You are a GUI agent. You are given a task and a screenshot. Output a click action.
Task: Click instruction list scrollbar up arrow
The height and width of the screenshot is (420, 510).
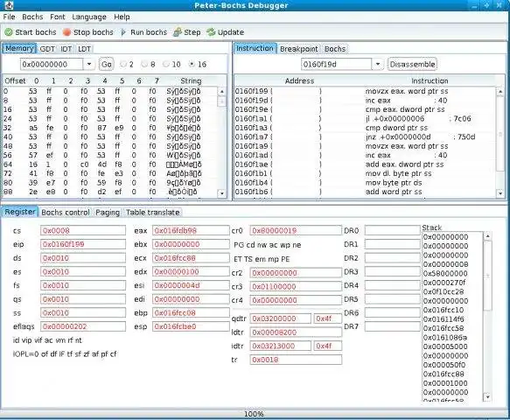click(x=500, y=92)
